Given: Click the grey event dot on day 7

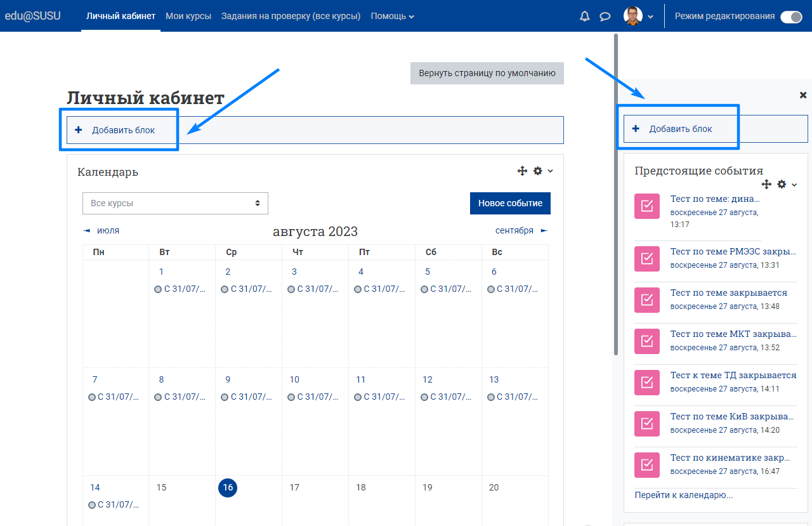Looking at the screenshot, I should click(x=92, y=397).
